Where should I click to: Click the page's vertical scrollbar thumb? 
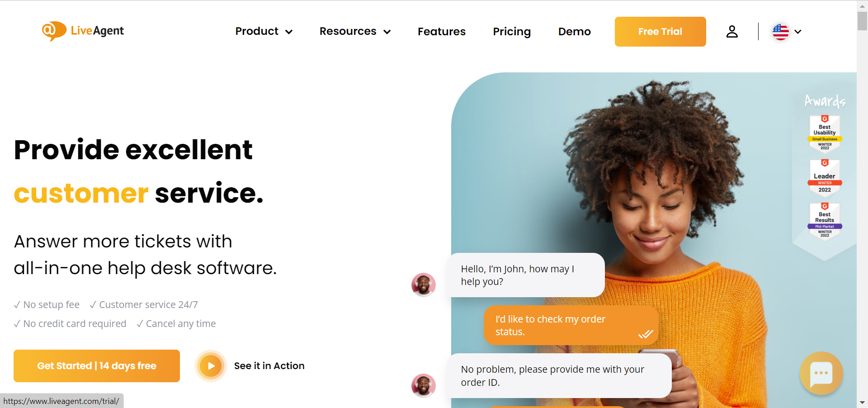862,21
